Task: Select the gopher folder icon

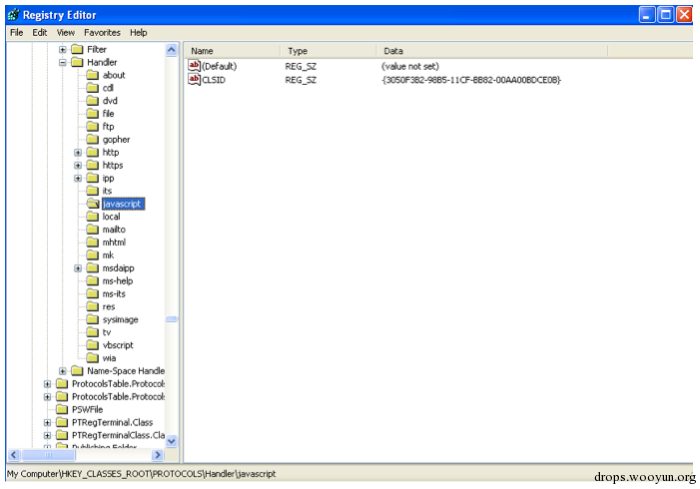Action: coord(92,139)
